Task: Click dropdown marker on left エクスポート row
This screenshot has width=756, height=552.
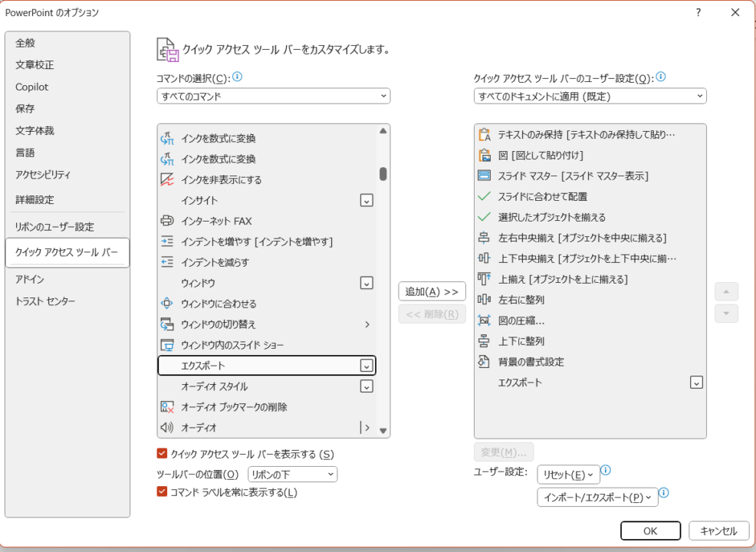Action: click(x=366, y=366)
